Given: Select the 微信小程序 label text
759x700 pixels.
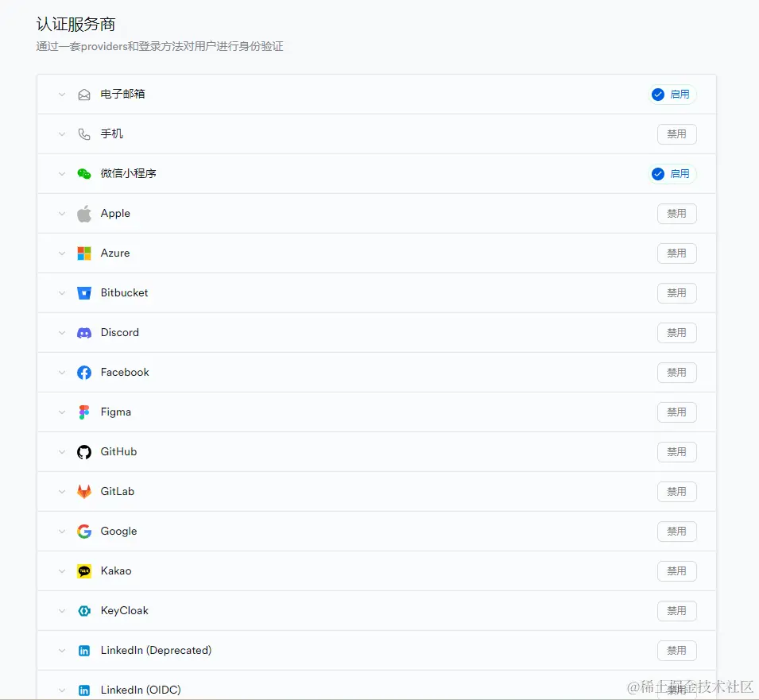Looking at the screenshot, I should click(128, 173).
